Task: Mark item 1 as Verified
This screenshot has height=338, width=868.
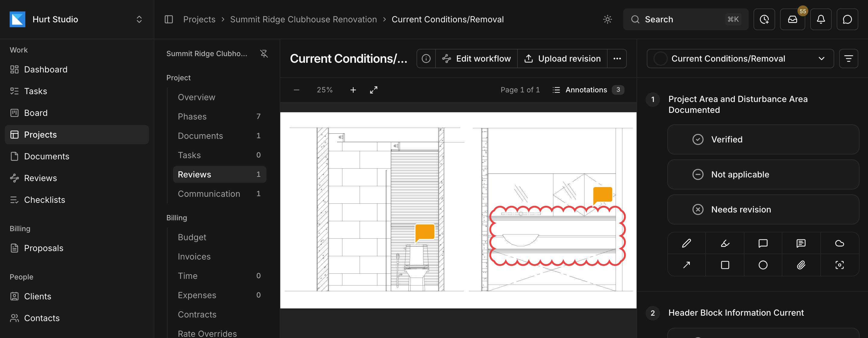Action: coord(763,139)
